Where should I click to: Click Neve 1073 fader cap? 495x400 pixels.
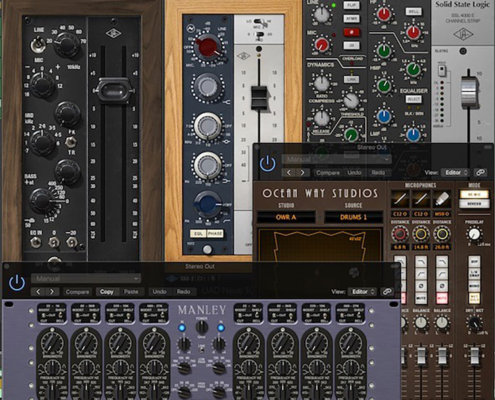pyautogui.click(x=259, y=98)
